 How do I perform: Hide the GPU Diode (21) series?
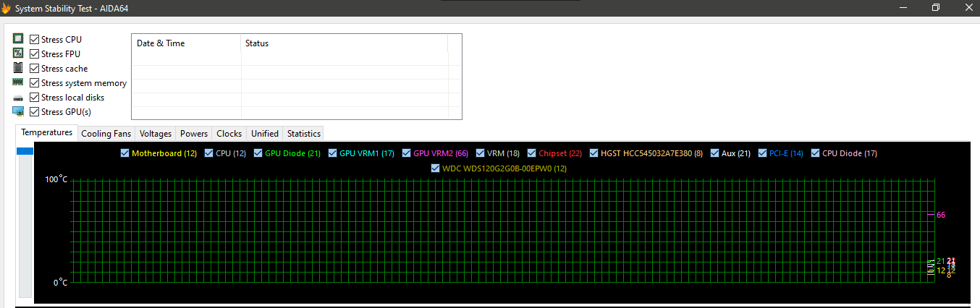(x=258, y=153)
